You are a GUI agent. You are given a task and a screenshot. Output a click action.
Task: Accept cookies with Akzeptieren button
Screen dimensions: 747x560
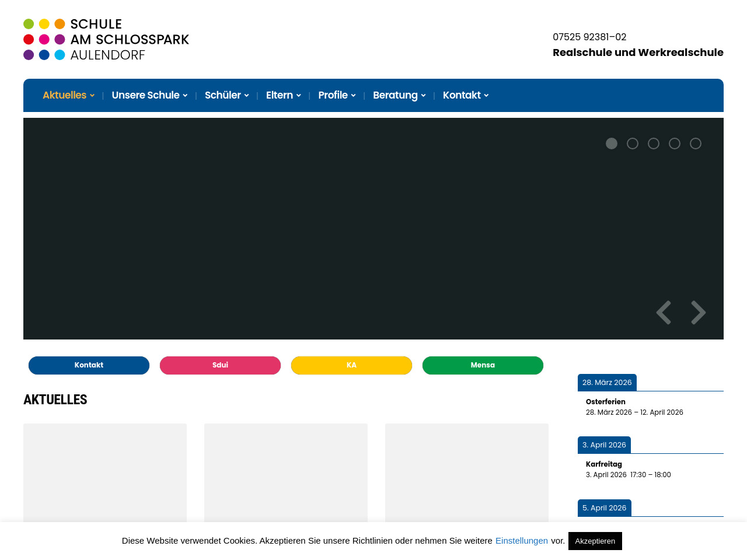595,541
